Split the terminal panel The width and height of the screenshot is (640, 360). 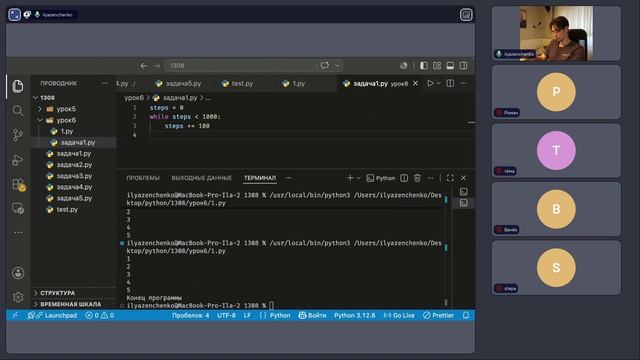[404, 178]
